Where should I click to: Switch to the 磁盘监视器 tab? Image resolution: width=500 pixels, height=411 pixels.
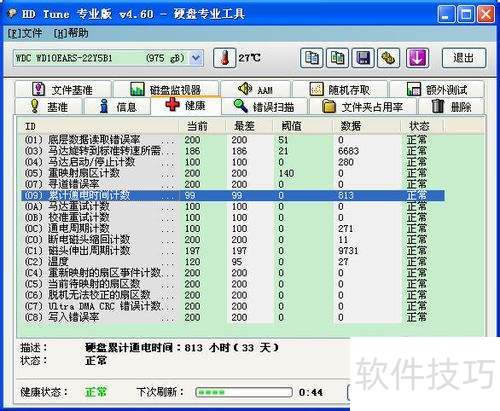tap(166, 89)
